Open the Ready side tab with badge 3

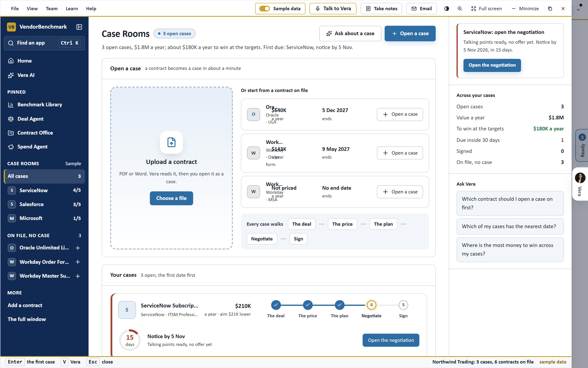[x=582, y=145]
